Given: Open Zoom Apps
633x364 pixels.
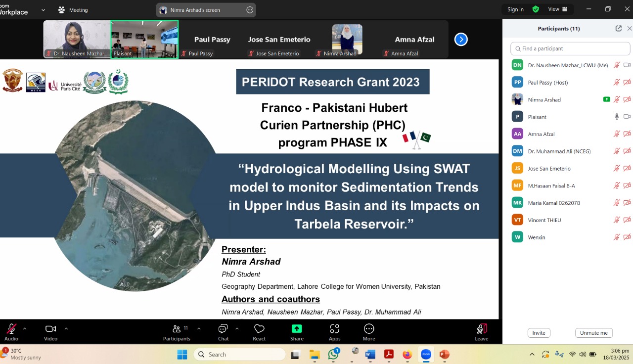Looking at the screenshot, I should tap(334, 332).
